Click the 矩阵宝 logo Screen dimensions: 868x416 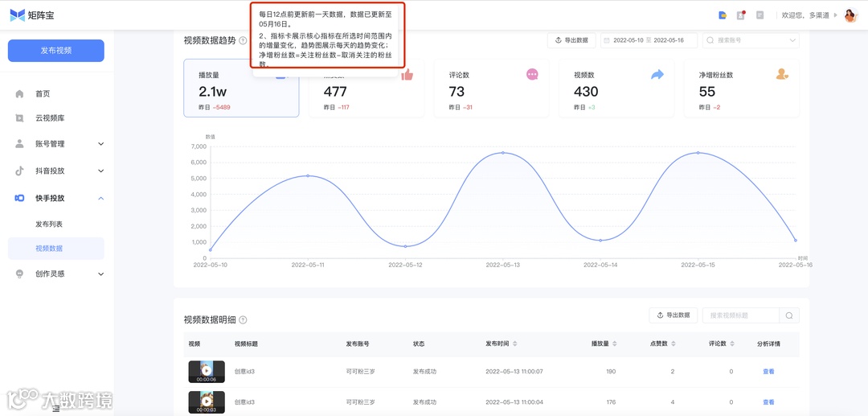(x=32, y=15)
